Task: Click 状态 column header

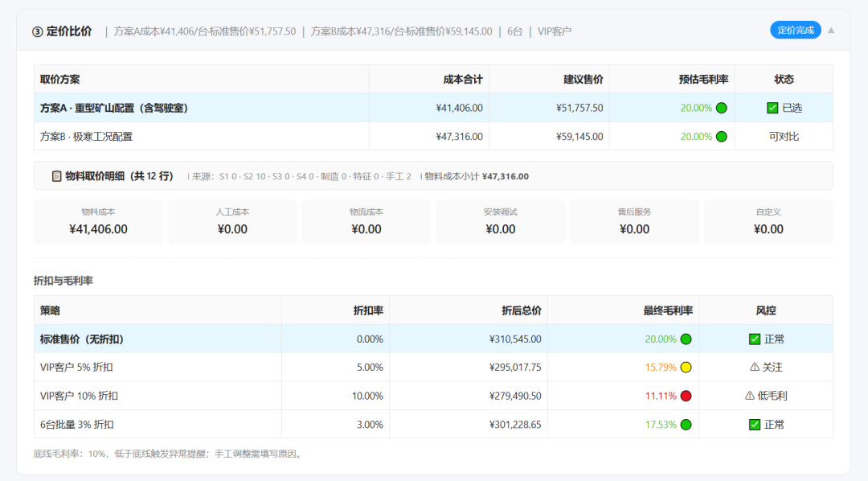Action: pos(784,80)
